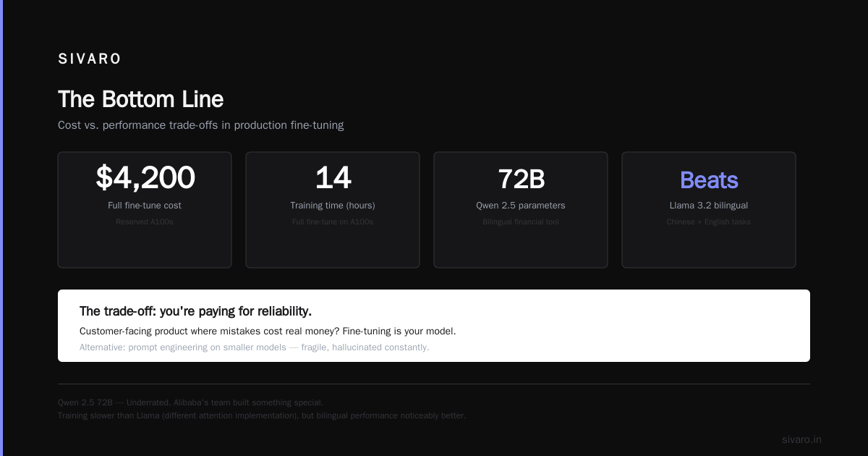Click the 'Llama 3.2 bilingual' label

point(709,206)
